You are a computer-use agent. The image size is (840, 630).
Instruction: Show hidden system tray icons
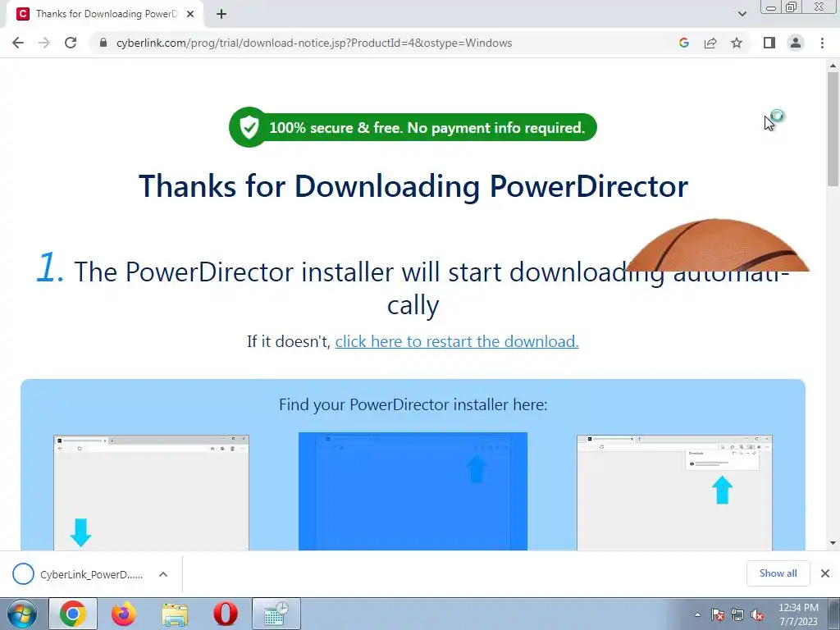tap(697, 614)
